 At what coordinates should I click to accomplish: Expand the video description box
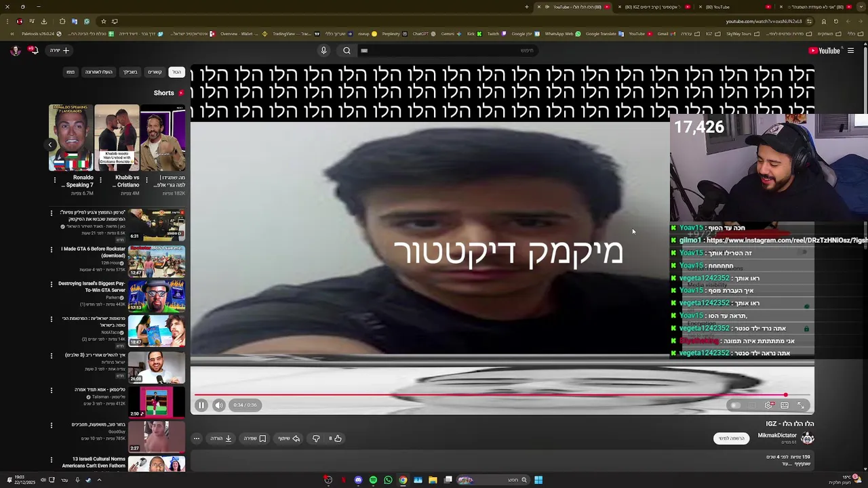502,461
